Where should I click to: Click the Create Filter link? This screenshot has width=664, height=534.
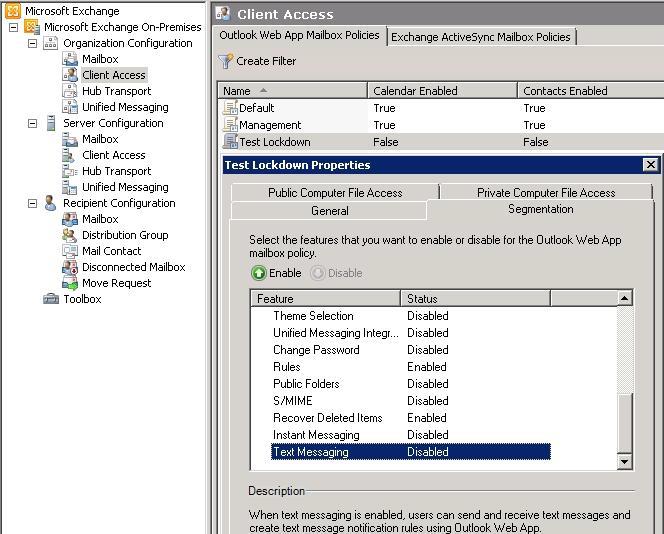point(266,61)
